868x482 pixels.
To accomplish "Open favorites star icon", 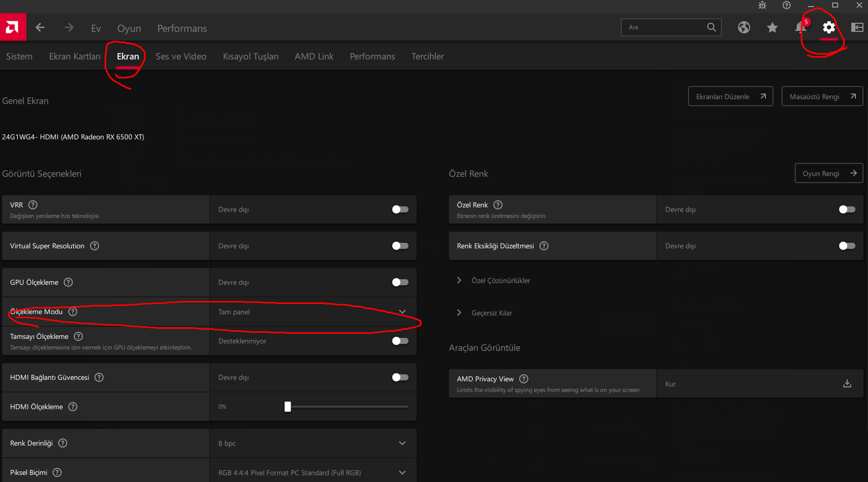I will pos(772,27).
